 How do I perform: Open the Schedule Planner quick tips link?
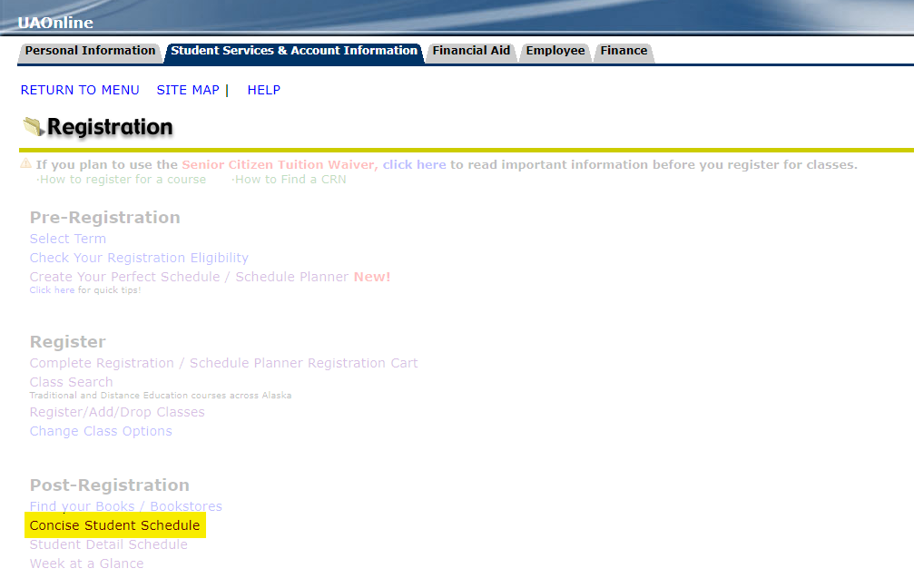point(52,289)
